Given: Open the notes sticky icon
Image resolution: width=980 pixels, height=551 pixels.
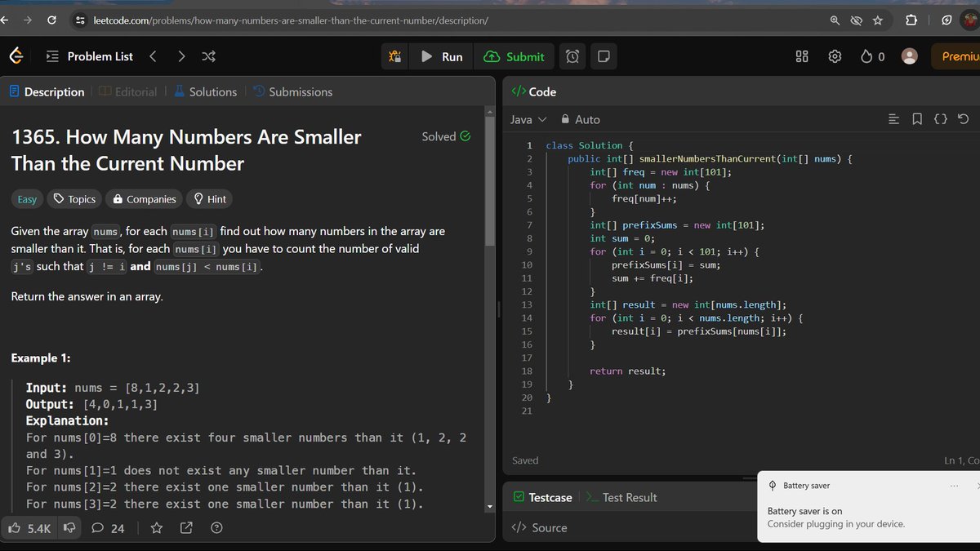Looking at the screenshot, I should tap(603, 56).
